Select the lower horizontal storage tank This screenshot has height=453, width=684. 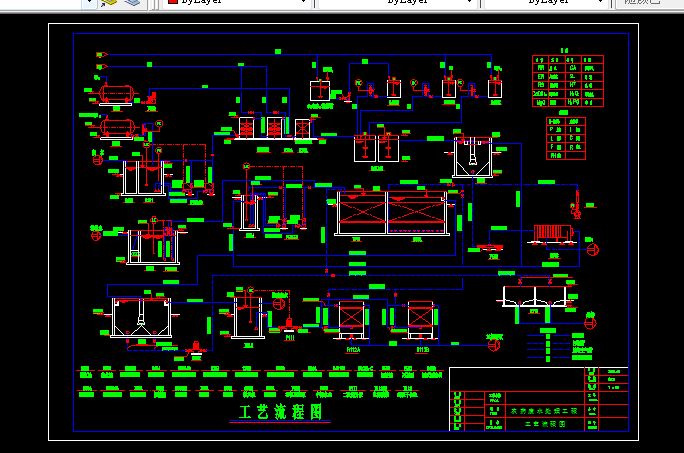point(117,128)
